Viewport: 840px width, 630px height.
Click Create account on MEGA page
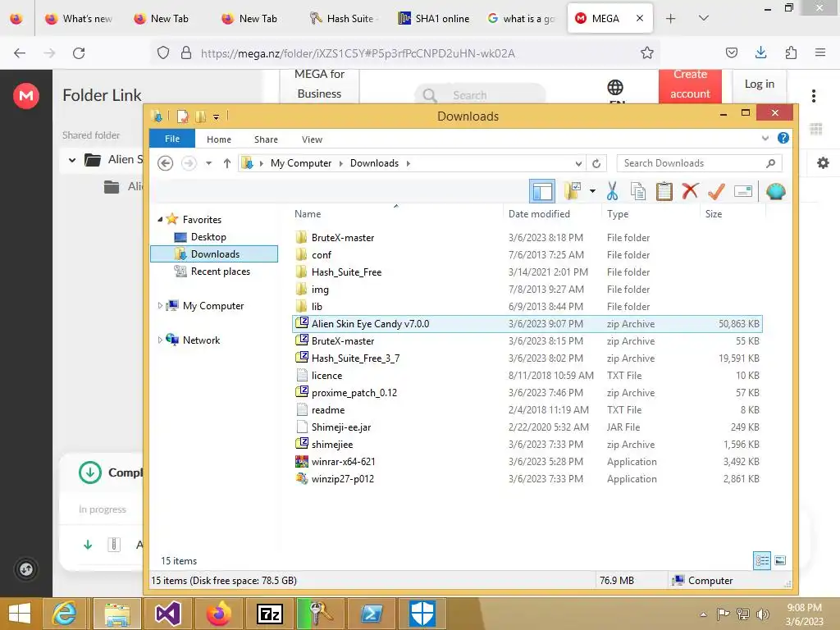[x=690, y=85]
